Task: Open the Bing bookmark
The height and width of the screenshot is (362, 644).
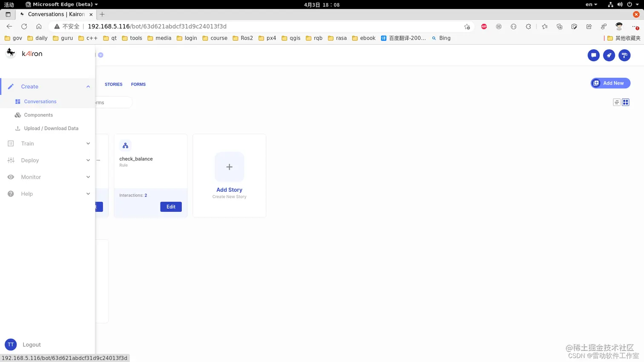Action: tap(441, 38)
